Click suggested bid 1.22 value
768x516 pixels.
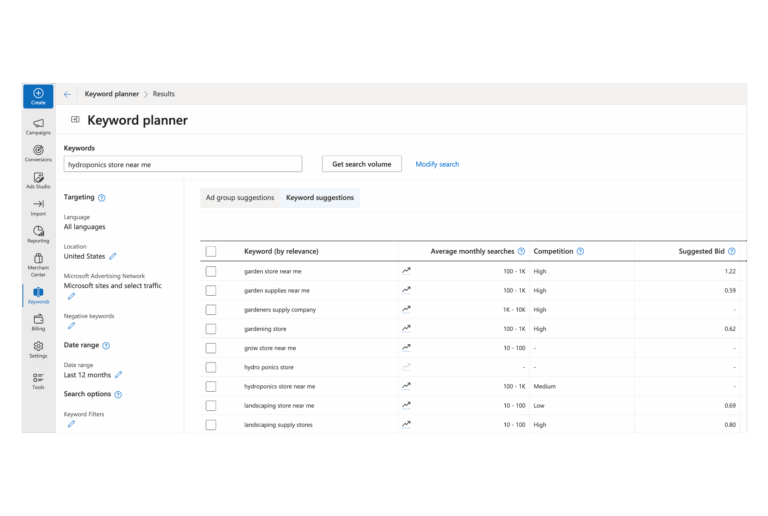pyautogui.click(x=730, y=271)
